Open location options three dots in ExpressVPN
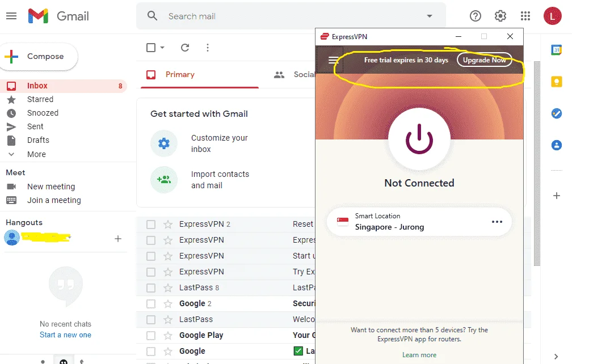Image resolution: width=589 pixels, height=364 pixels. (x=497, y=222)
